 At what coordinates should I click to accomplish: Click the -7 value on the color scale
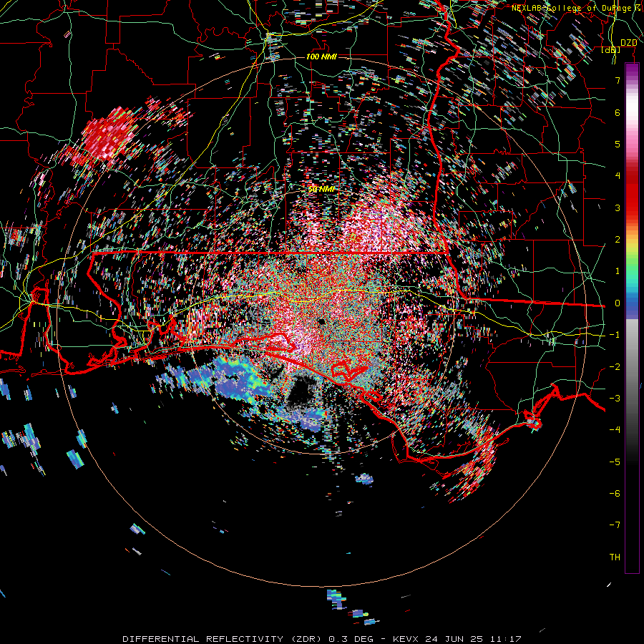click(x=615, y=525)
